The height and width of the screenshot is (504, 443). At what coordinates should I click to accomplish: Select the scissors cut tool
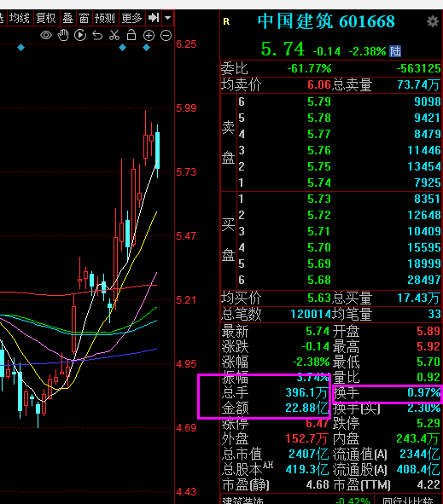pos(114,35)
